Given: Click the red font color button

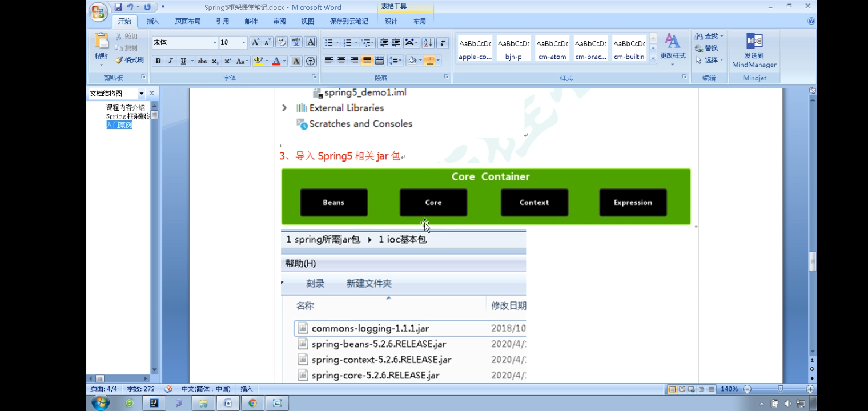Looking at the screenshot, I should (x=276, y=61).
